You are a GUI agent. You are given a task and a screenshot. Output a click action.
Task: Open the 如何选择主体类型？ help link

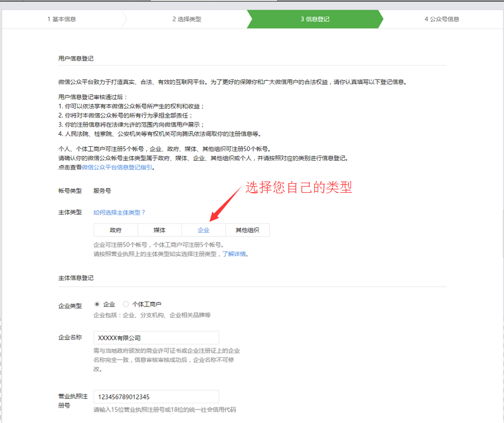(119, 212)
